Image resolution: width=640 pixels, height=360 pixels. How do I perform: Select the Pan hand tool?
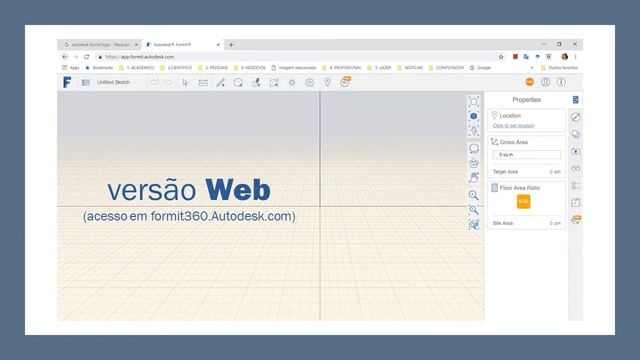(473, 178)
